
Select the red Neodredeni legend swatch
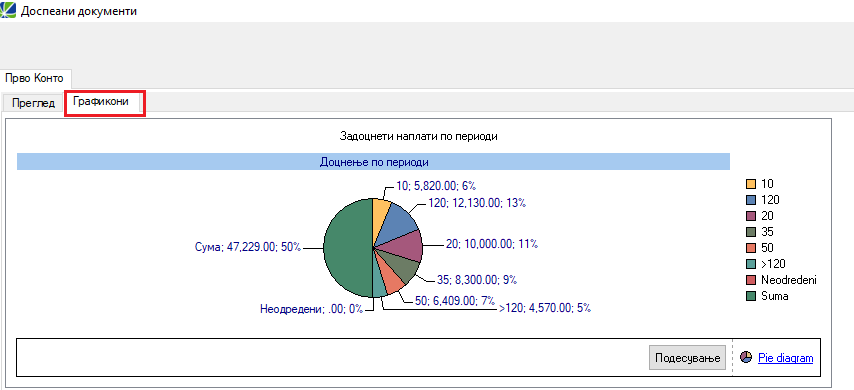tap(751, 280)
